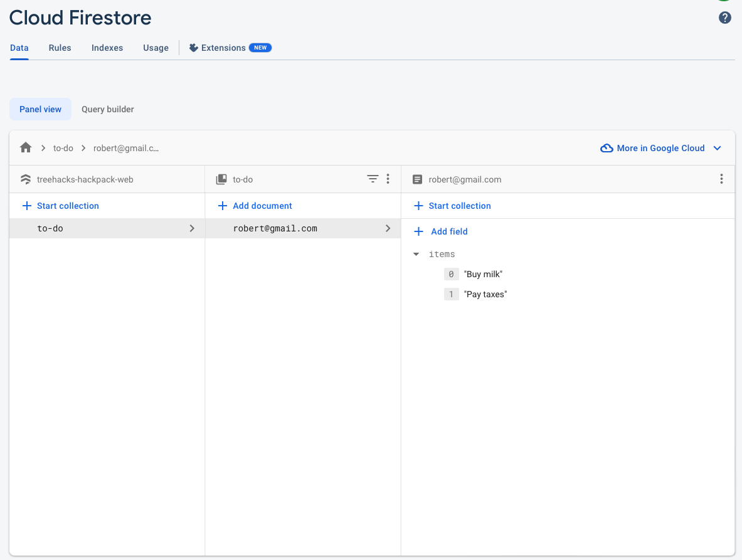Click the treehacks-hackpack-web database icon
This screenshot has width=742, height=560.
[x=26, y=179]
